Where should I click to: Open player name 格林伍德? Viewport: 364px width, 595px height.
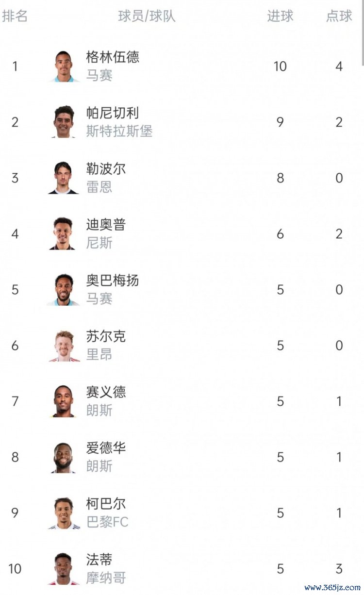pos(113,57)
